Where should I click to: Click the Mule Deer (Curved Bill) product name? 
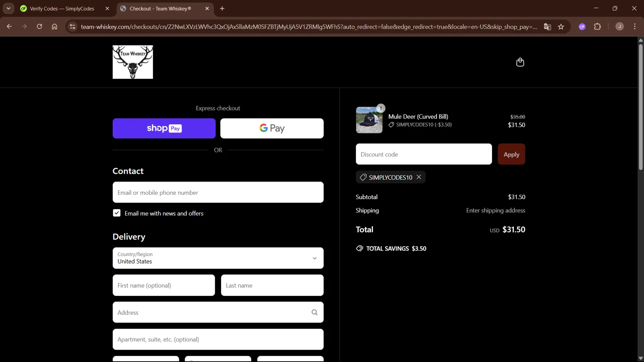(418, 117)
